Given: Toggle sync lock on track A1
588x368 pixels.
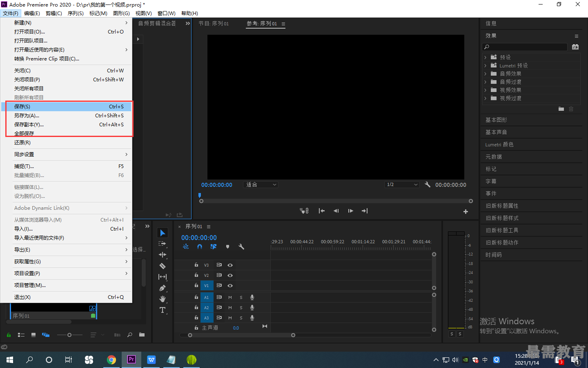Looking at the screenshot, I should [219, 297].
